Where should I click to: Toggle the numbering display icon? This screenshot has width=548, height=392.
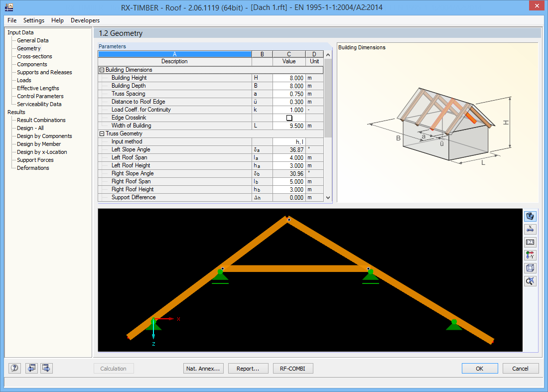(530, 242)
